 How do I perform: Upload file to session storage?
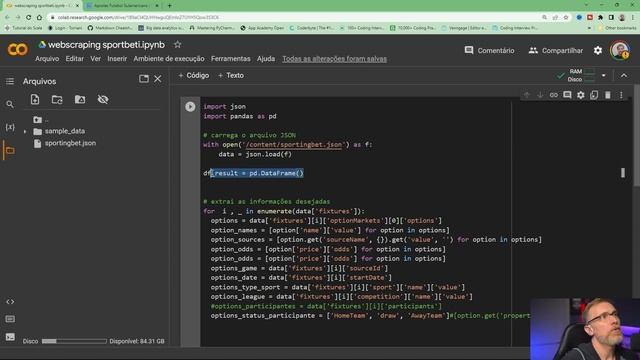[35, 99]
